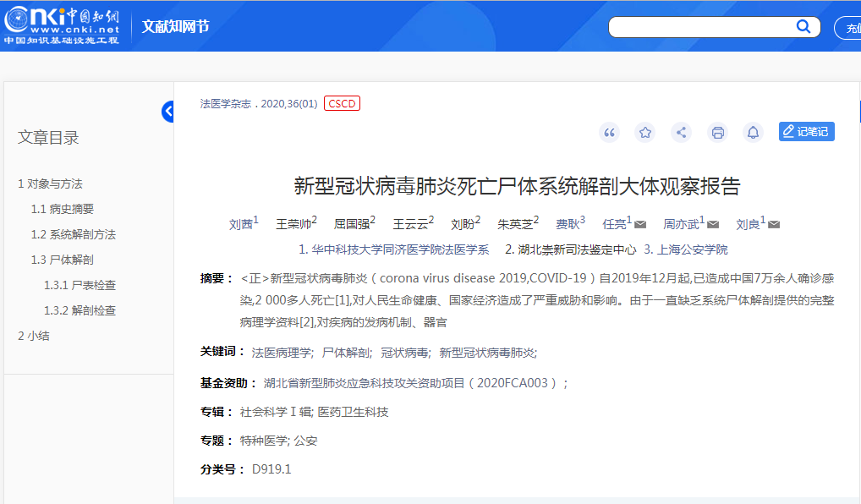Click the star favorite icon
Screen dimensions: 861x504
pos(645,132)
